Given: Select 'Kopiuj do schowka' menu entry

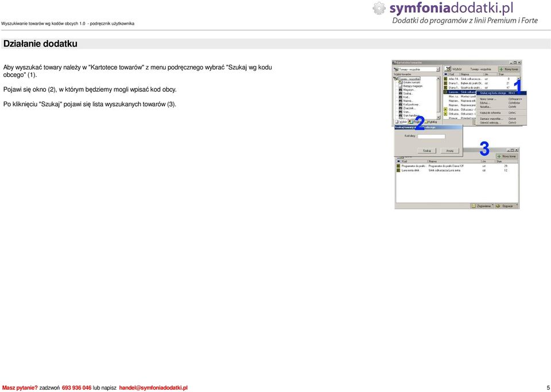Looking at the screenshot, I should coord(502,112).
